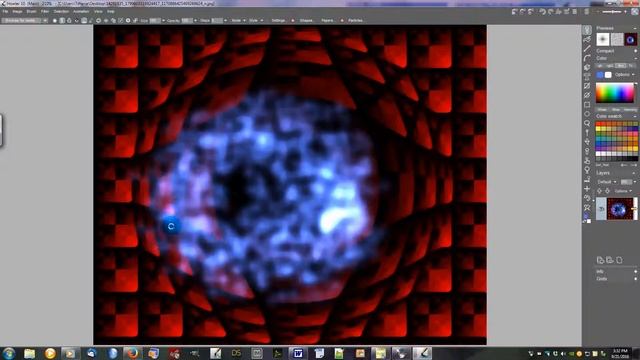
Task: Toggle visibility of the layer in Layers panel
Action: pyautogui.click(x=601, y=209)
